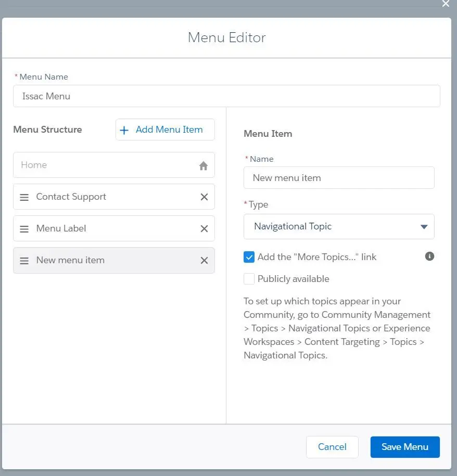Click the drag handle for Menu Label
This screenshot has height=476, width=457.
[x=24, y=229]
